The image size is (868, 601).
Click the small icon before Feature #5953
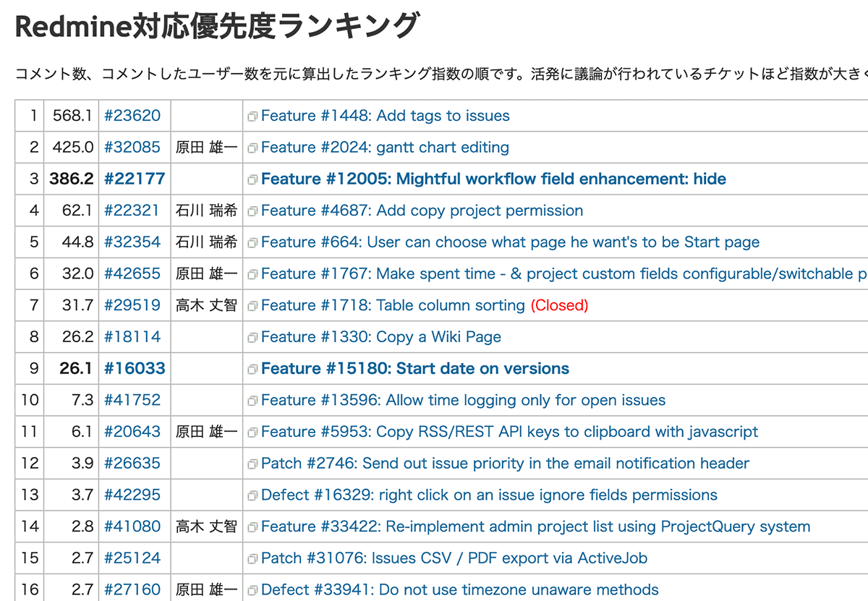252,432
